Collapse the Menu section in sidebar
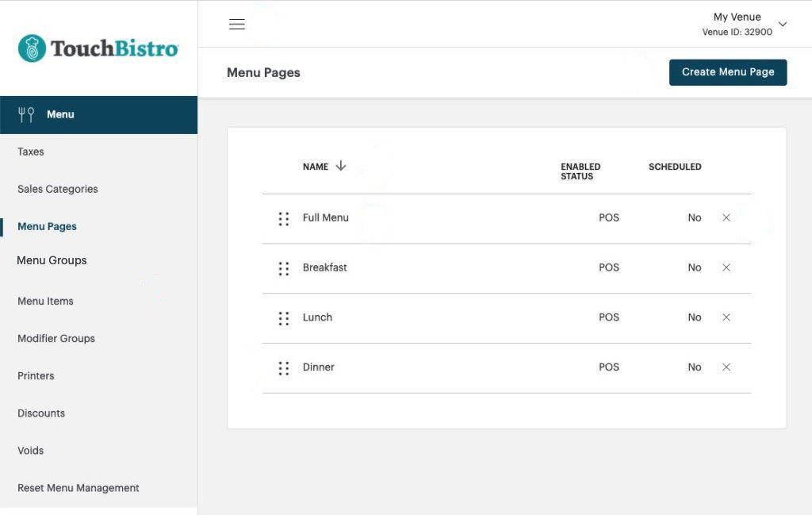This screenshot has width=812, height=515. pos(98,114)
